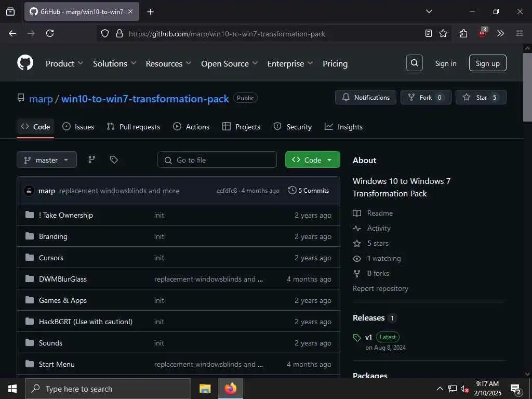Screen dimensions: 532x399
Task: Open the list all tabs chevron
Action: point(429,11)
